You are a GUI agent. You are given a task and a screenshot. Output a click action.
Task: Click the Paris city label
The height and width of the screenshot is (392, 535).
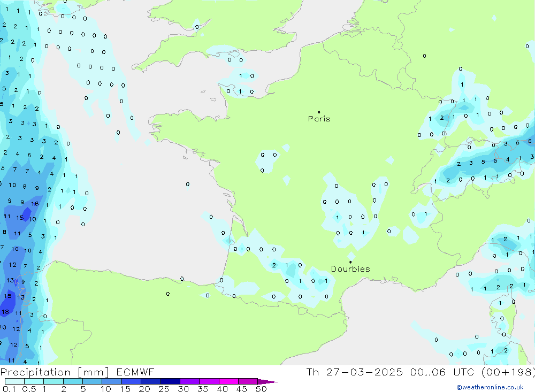click(x=319, y=119)
